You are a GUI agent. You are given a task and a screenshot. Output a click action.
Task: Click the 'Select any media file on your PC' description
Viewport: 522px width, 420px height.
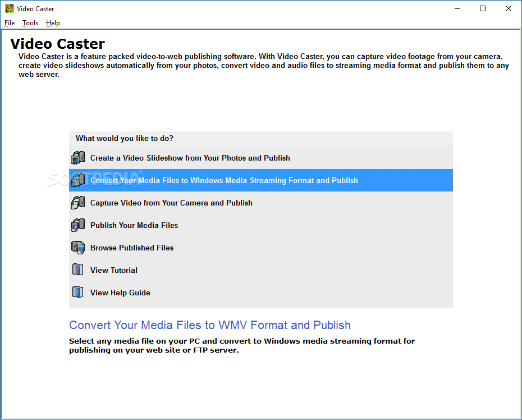click(x=242, y=345)
